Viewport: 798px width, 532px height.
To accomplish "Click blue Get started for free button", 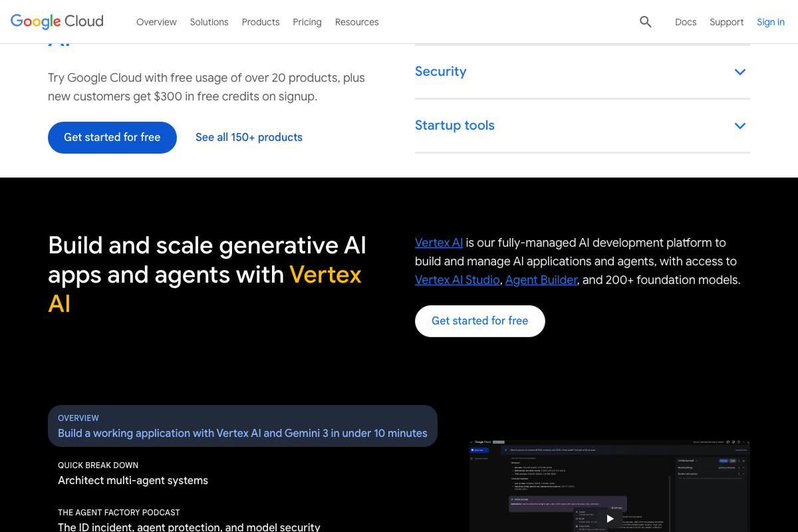I will [112, 138].
